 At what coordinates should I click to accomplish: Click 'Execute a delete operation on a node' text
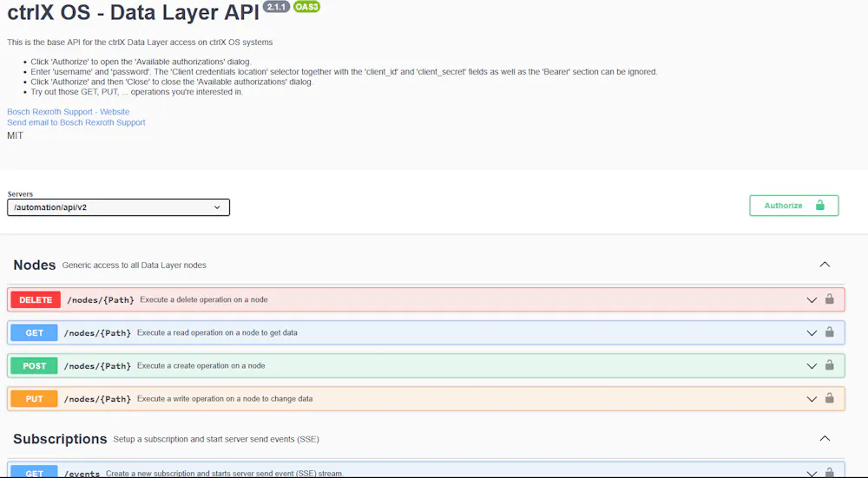coord(204,299)
